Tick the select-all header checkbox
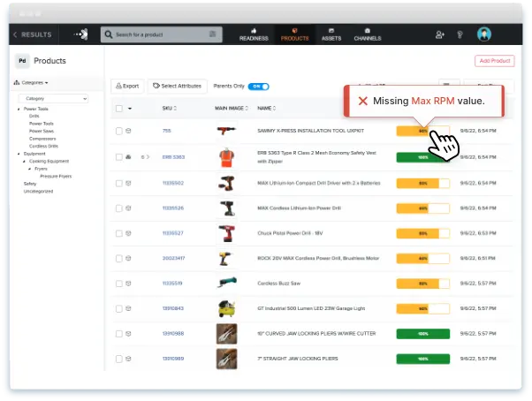 click(119, 109)
